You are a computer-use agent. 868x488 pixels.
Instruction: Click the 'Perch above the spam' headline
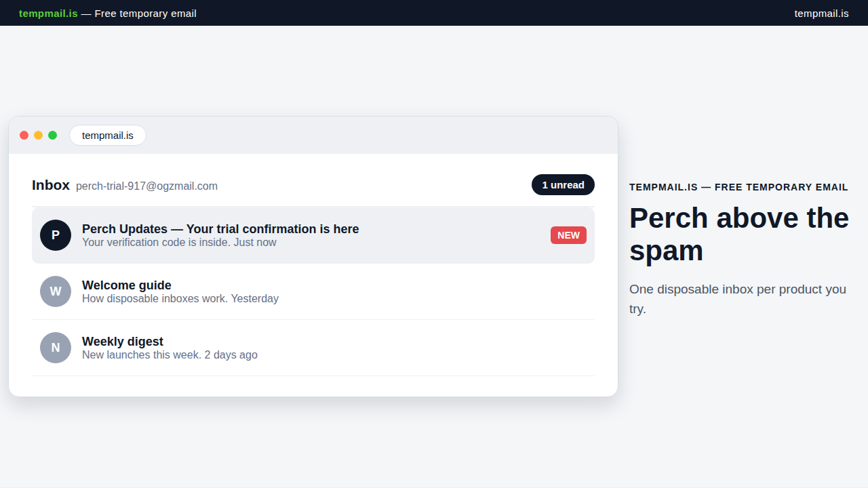pos(739,234)
